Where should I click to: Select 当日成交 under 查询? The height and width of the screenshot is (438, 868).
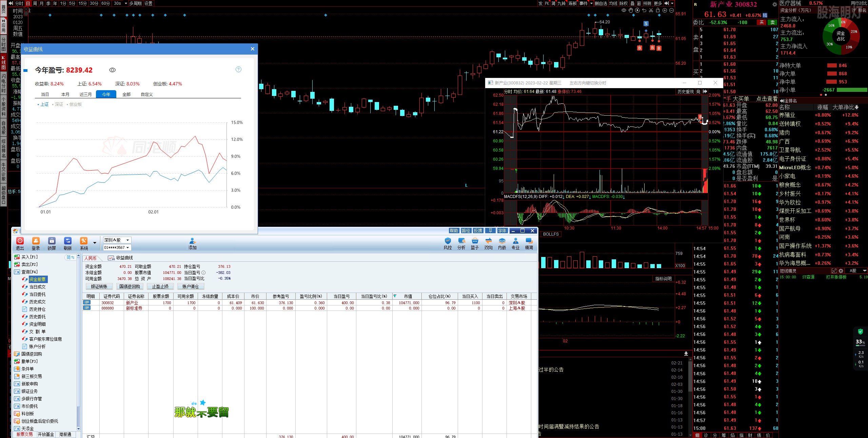37,287
